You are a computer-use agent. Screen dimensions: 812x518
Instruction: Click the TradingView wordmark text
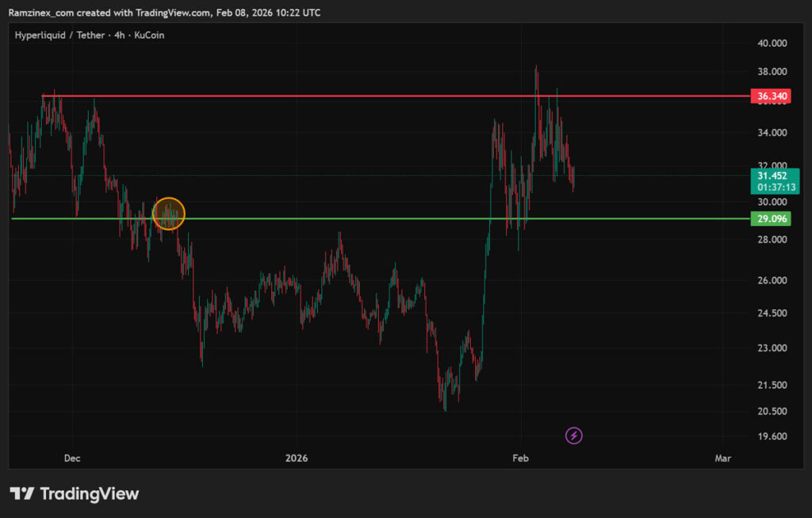(x=89, y=493)
